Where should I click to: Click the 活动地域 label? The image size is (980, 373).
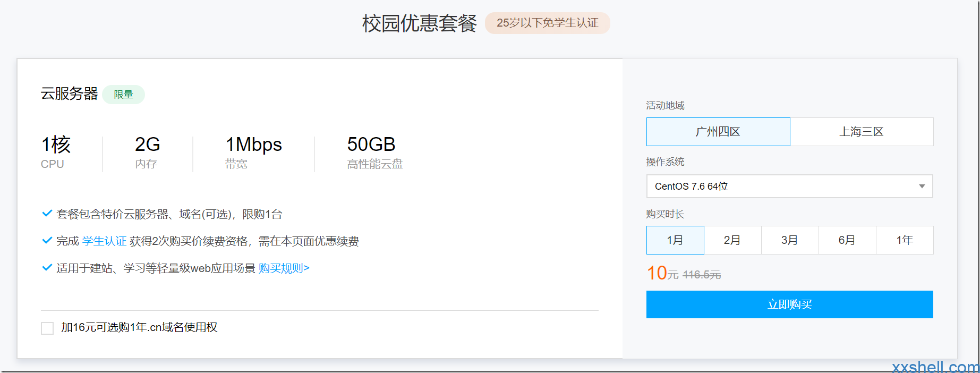[665, 106]
